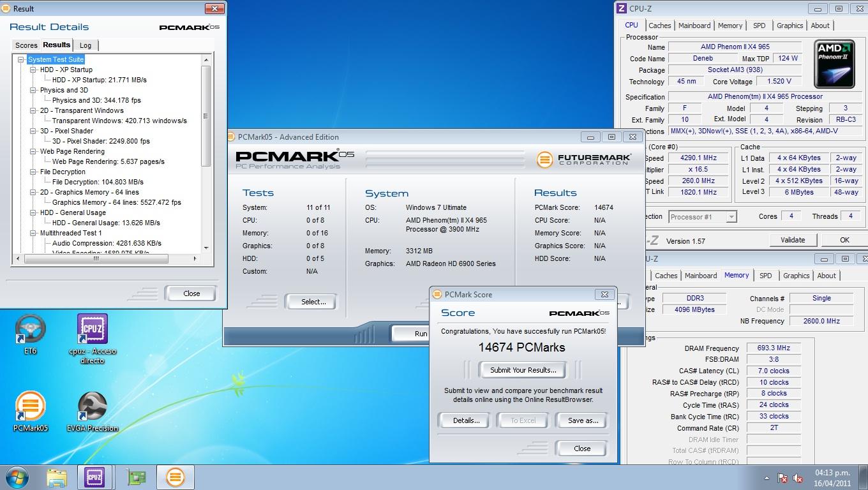Click the CPU-Z title bar icon
Viewport: 868px width, 490px height.
coord(622,8)
